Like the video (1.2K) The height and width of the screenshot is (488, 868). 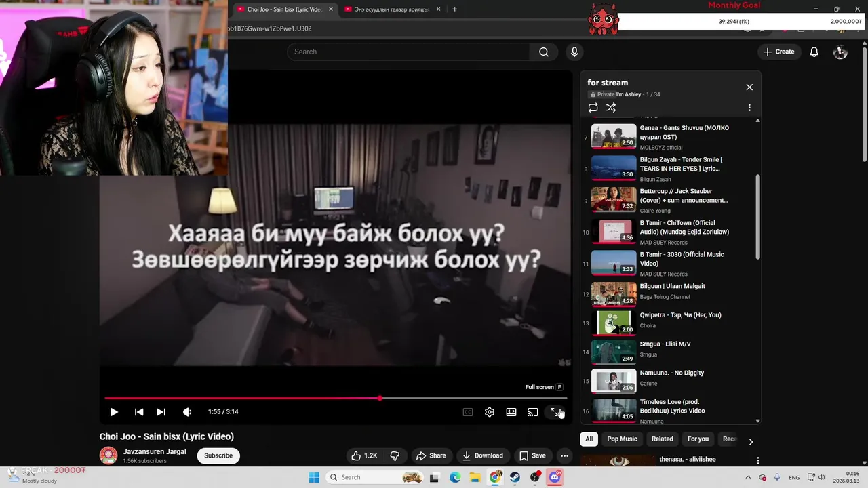click(x=364, y=455)
